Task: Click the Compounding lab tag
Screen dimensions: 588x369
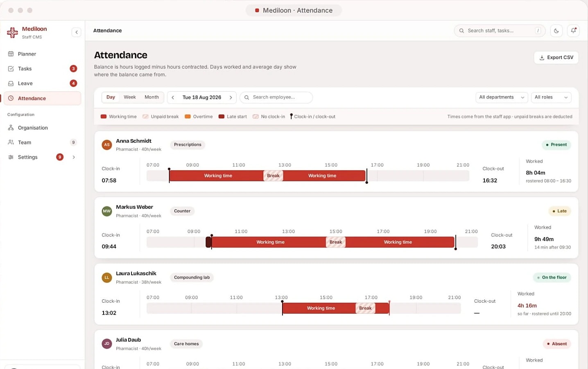Action: point(192,277)
